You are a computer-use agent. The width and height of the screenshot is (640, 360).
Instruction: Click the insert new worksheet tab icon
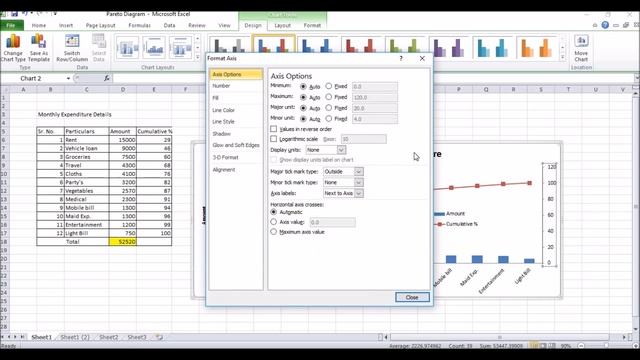[x=159, y=337]
